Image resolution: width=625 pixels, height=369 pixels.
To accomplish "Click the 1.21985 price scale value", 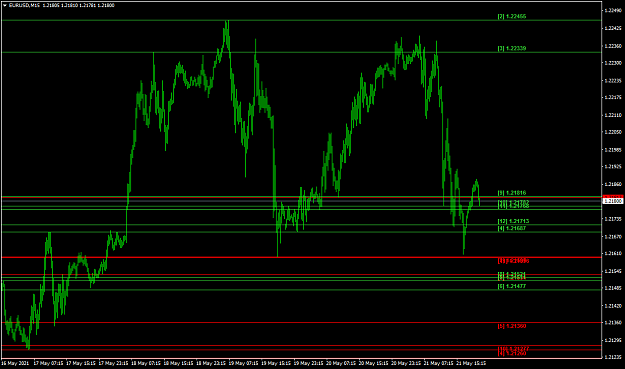I will (613, 150).
